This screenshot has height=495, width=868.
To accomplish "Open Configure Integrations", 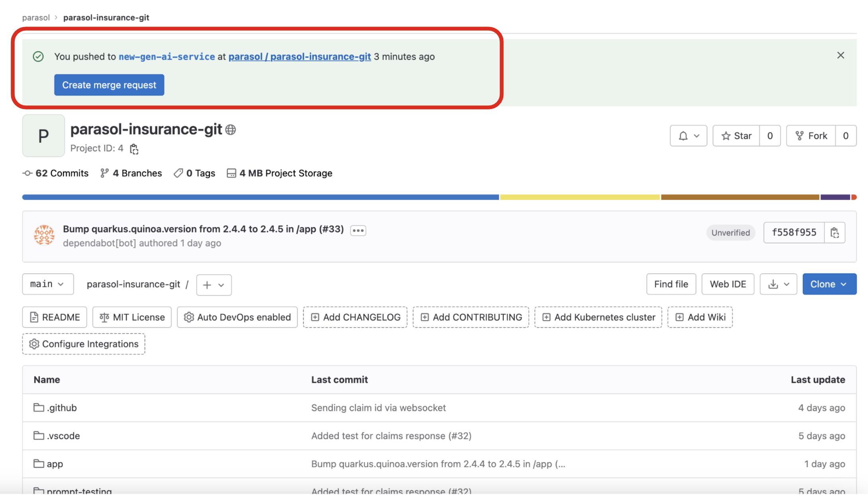I will click(84, 344).
